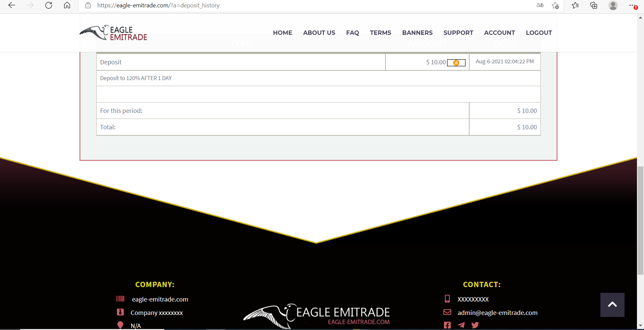Click the browser back arrow

(x=12, y=5)
